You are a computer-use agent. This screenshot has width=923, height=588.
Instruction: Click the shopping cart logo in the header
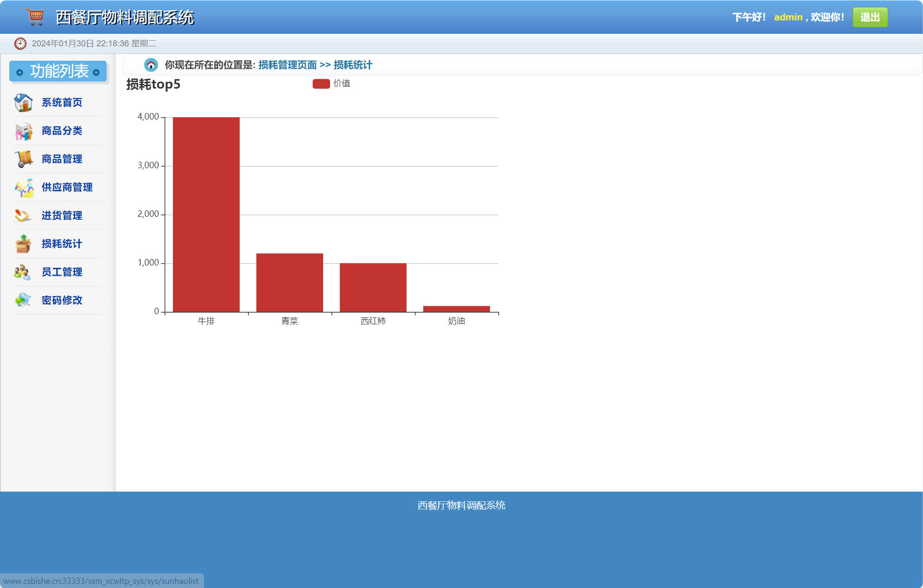click(x=35, y=17)
